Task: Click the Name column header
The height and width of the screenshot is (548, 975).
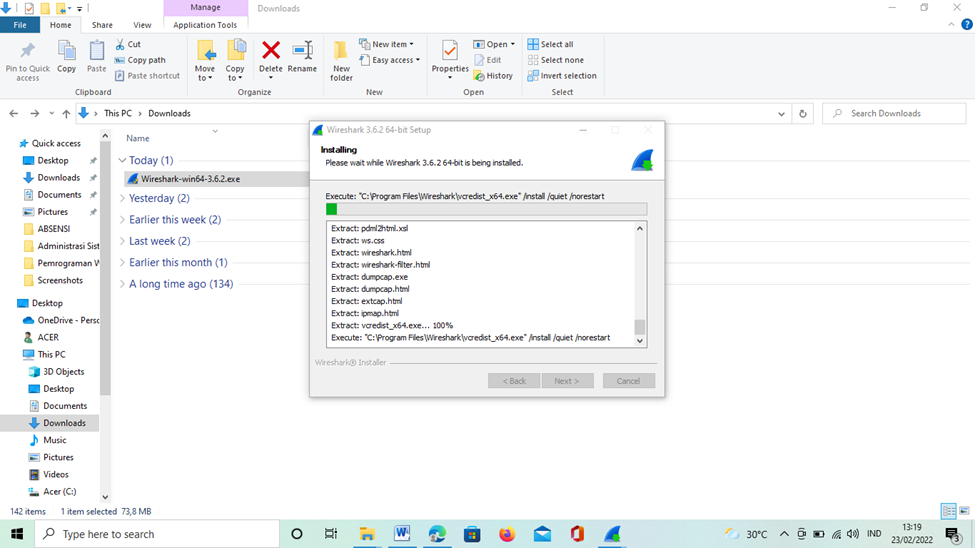Action: coord(137,138)
